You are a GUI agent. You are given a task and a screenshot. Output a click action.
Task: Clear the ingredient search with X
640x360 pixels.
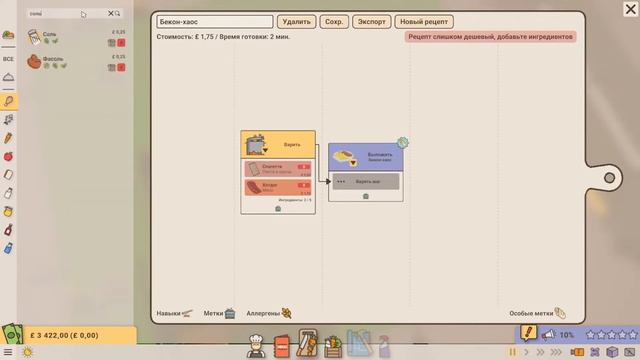[111, 13]
